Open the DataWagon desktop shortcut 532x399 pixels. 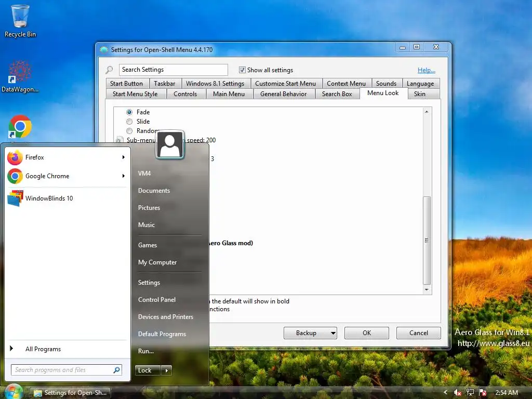click(20, 76)
